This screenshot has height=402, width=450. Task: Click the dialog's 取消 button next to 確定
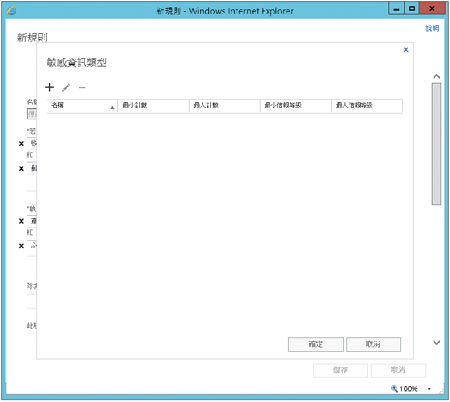tap(373, 344)
